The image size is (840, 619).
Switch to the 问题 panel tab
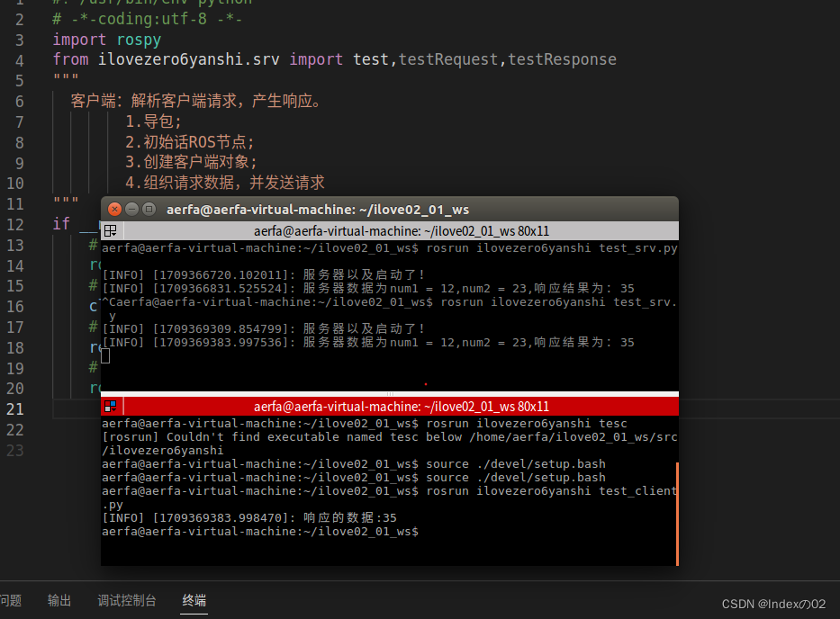(x=11, y=600)
